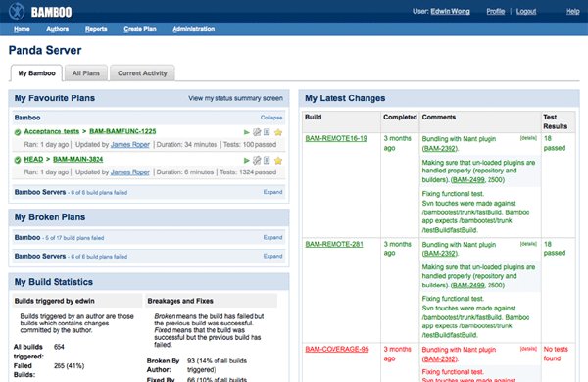588x382 pixels.
Task: Open configuration icon for Acceptance tests plan
Action: pos(257,132)
